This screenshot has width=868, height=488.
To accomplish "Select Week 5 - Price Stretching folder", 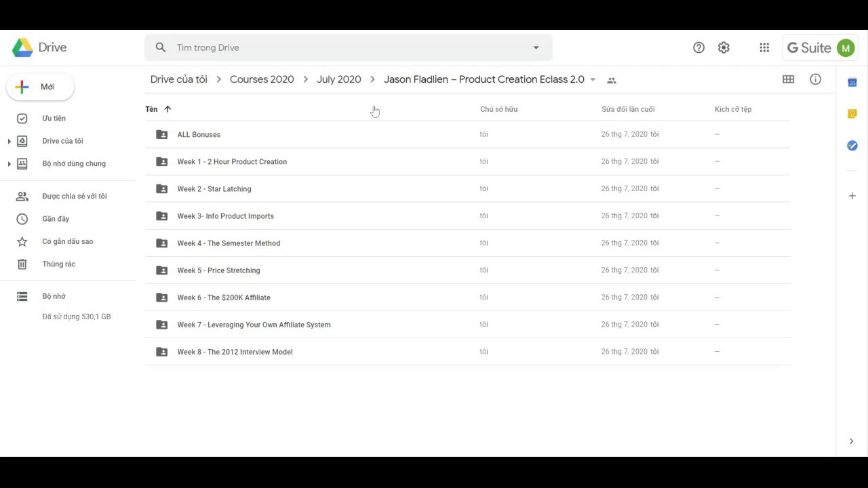I will pos(218,270).
